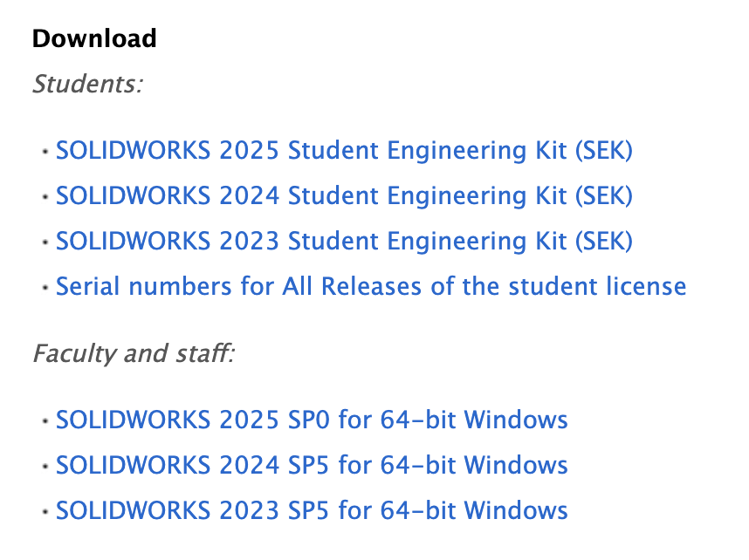
Task: Open SOLIDWORKS 2025 Student Engineering Kit link
Action: point(344,151)
